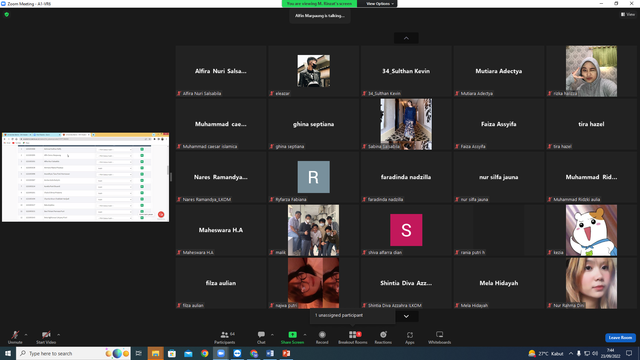Screen dimensions: 640x360
Task: Start recording with the Record button
Action: coord(322,337)
